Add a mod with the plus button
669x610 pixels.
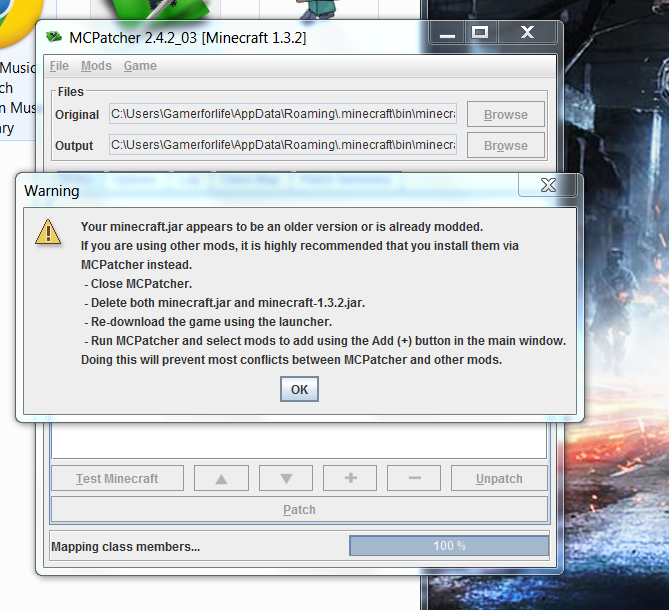(350, 478)
